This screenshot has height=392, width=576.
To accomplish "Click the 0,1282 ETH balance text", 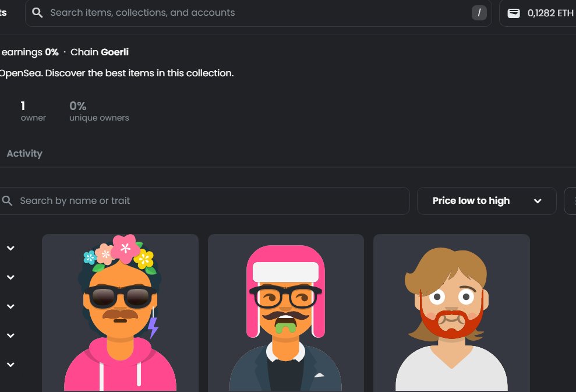I will 550,13.
